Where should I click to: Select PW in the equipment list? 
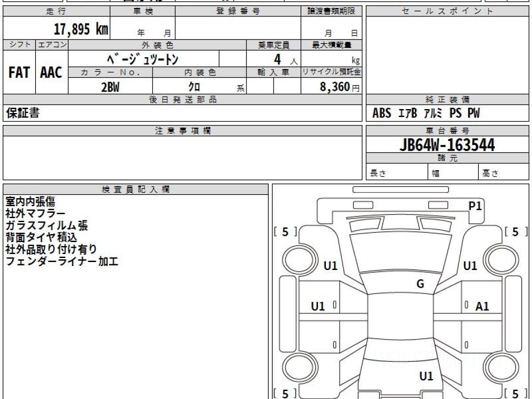pyautogui.click(x=474, y=113)
